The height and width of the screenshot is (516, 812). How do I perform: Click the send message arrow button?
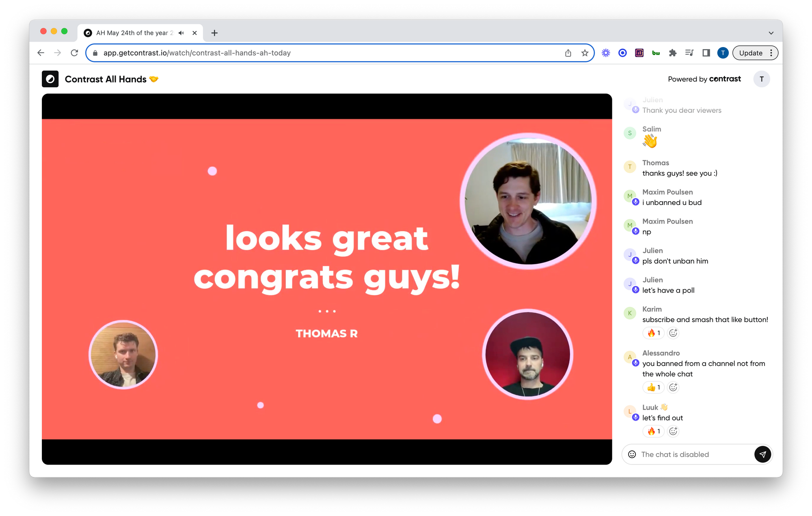762,454
